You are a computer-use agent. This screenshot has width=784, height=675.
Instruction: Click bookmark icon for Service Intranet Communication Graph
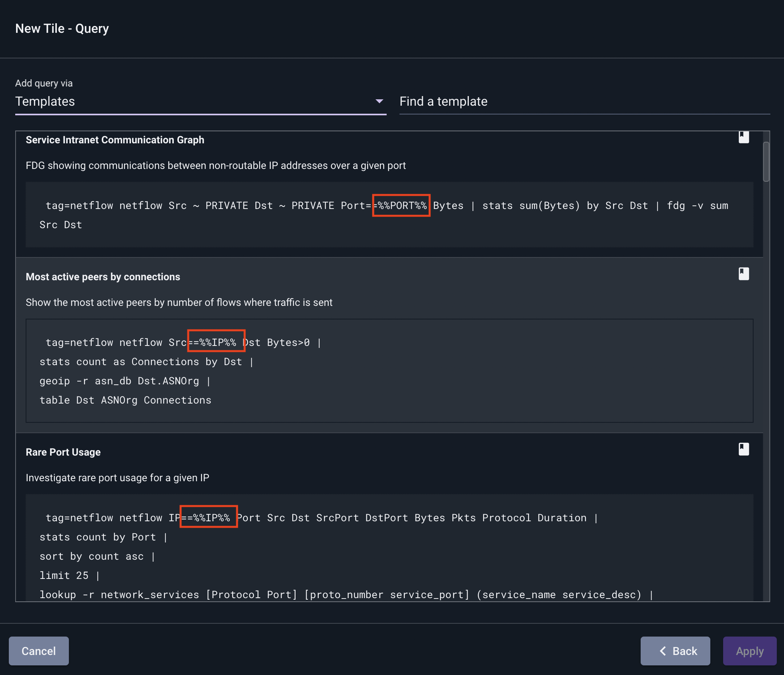click(x=744, y=137)
